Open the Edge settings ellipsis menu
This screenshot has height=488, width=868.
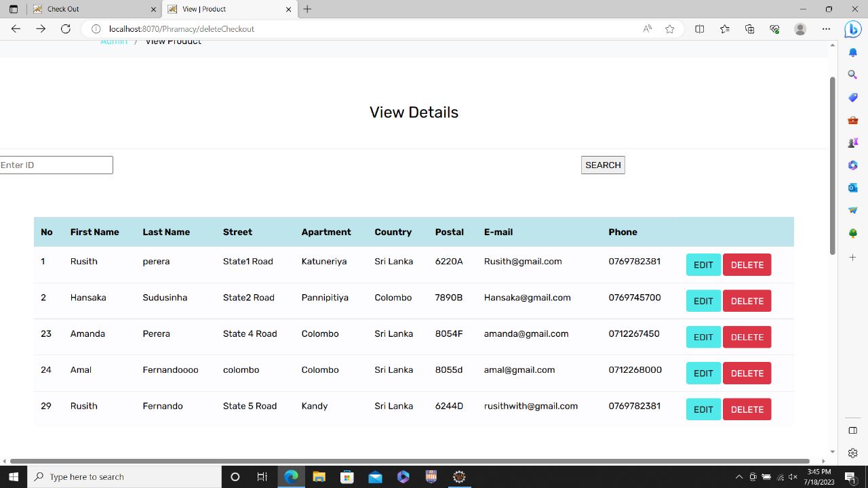tap(827, 28)
